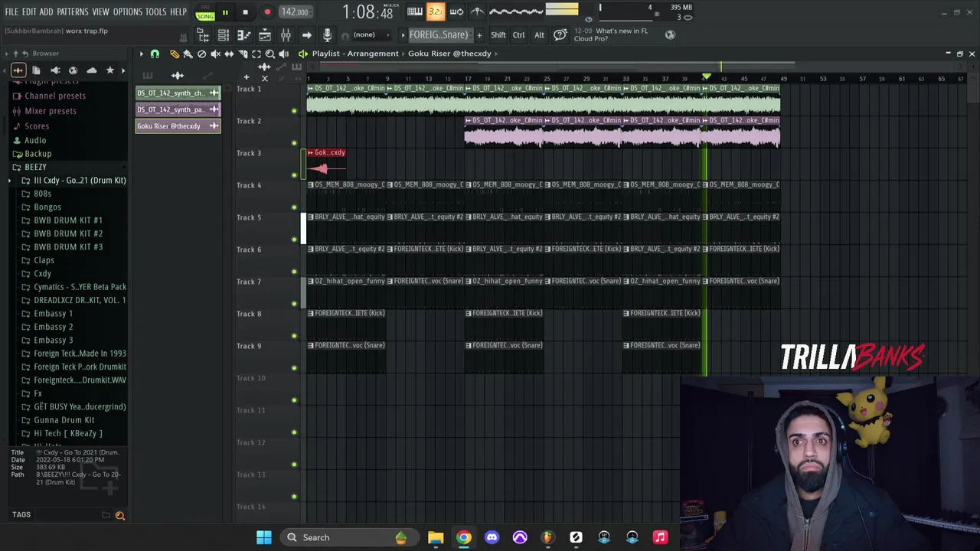Select the playlist paint brush tool

pyautogui.click(x=188, y=54)
